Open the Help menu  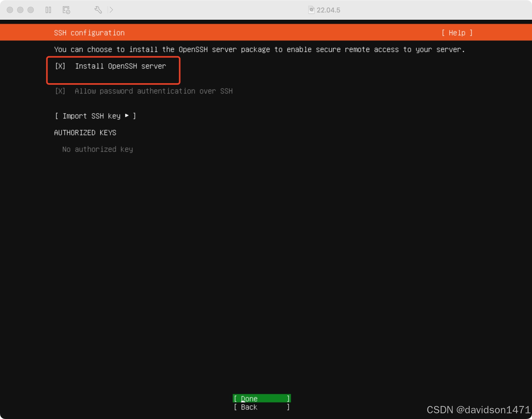(457, 33)
